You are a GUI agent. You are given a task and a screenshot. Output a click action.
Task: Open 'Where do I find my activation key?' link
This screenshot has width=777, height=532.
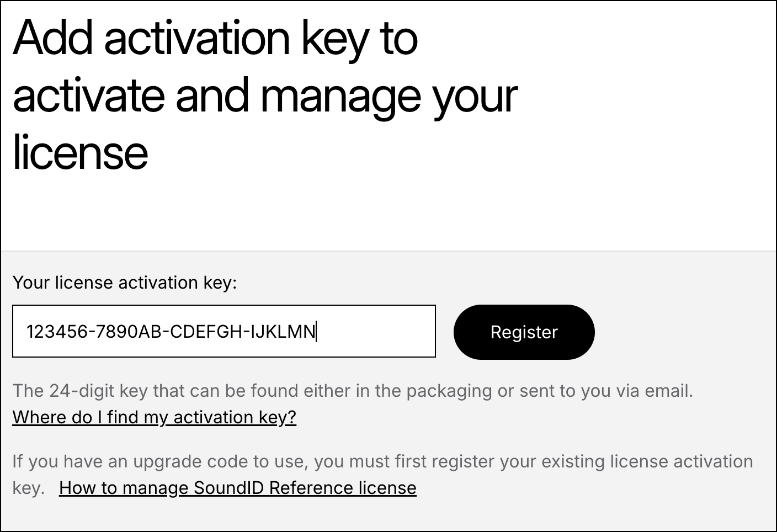pos(155,417)
